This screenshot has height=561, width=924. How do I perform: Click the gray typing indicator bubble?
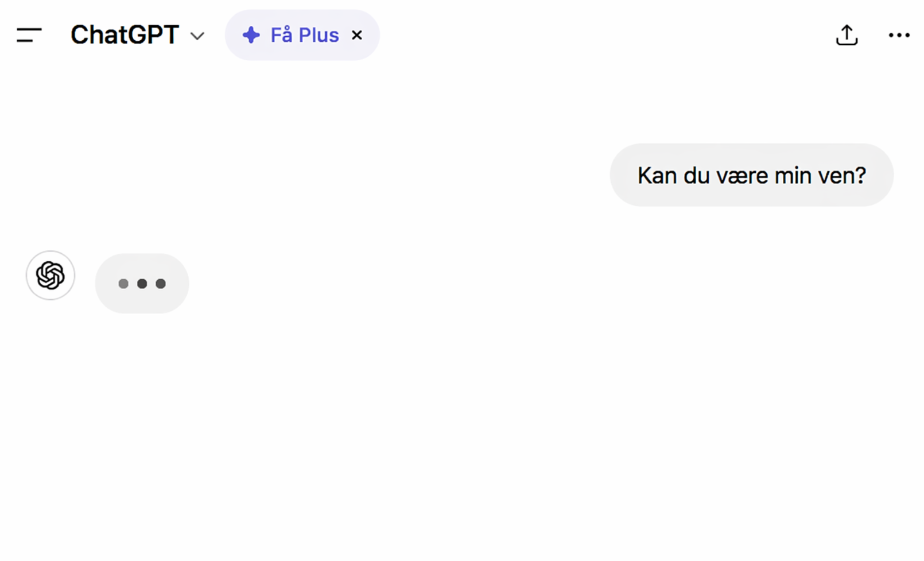pyautogui.click(x=142, y=284)
